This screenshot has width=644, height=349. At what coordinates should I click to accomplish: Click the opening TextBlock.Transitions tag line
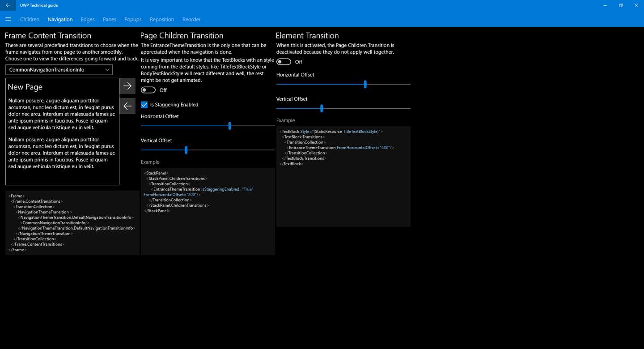pos(302,137)
